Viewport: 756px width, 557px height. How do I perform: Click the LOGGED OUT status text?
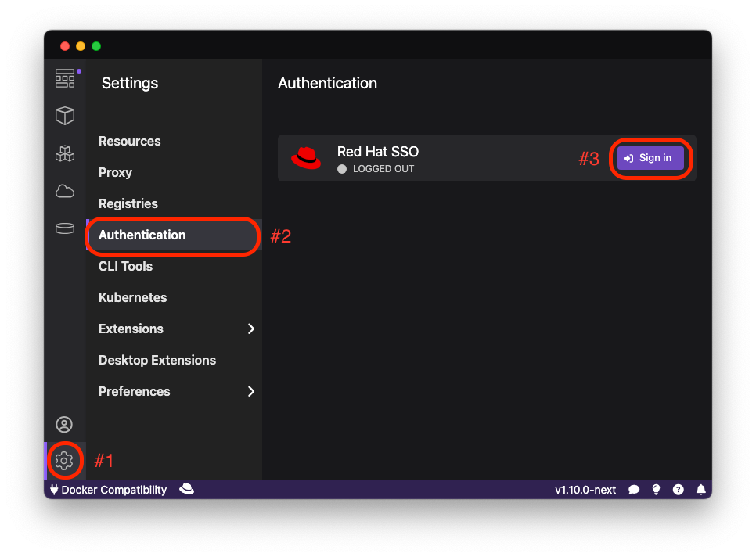point(383,169)
